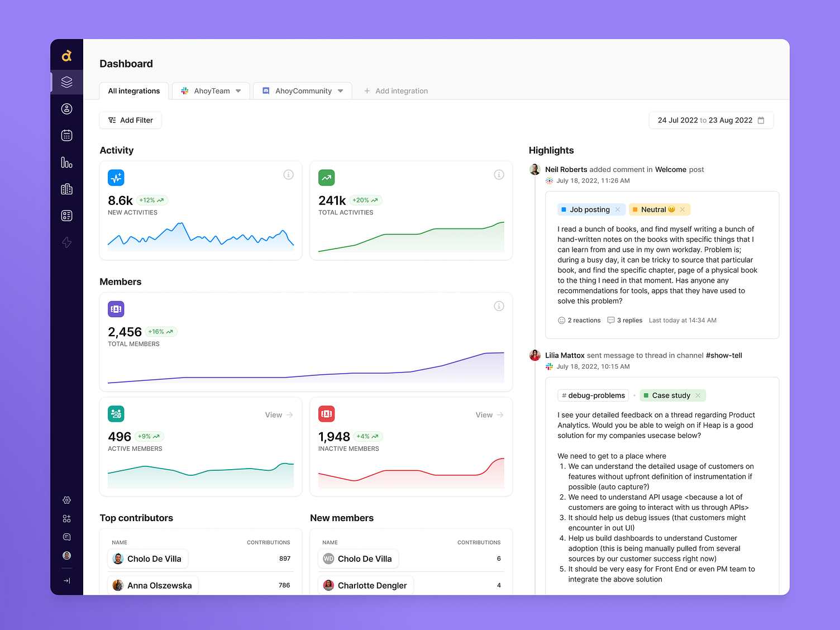Click the lightning bolt sidebar icon

(x=66, y=242)
